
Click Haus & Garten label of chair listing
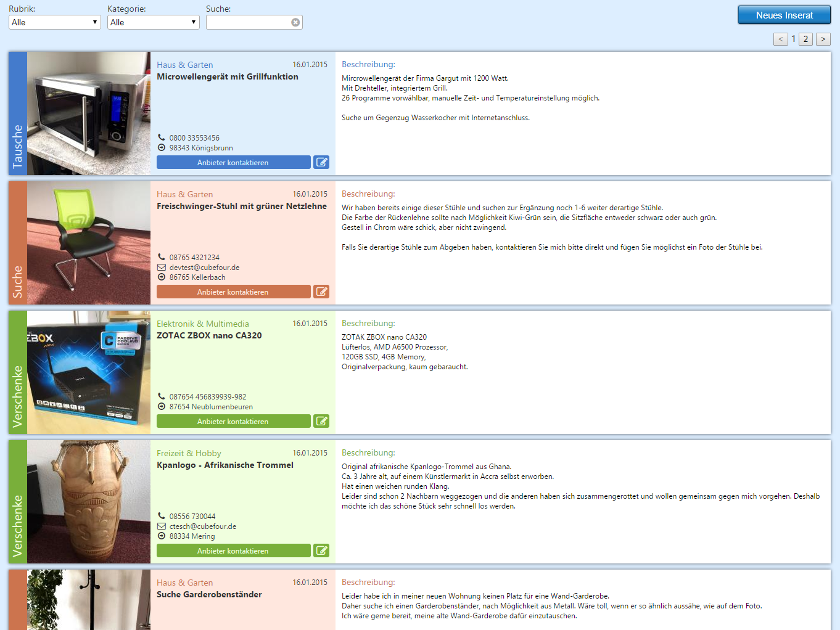pyautogui.click(x=185, y=194)
